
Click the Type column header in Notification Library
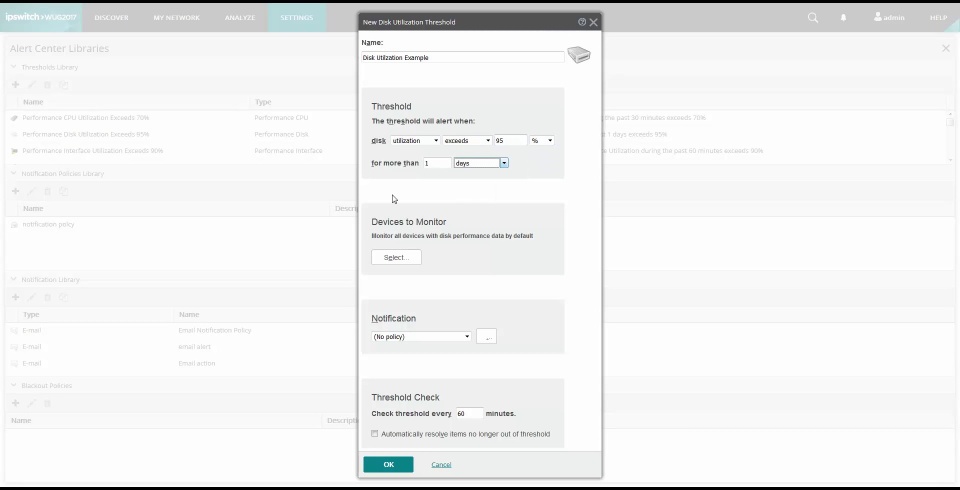pyautogui.click(x=31, y=314)
